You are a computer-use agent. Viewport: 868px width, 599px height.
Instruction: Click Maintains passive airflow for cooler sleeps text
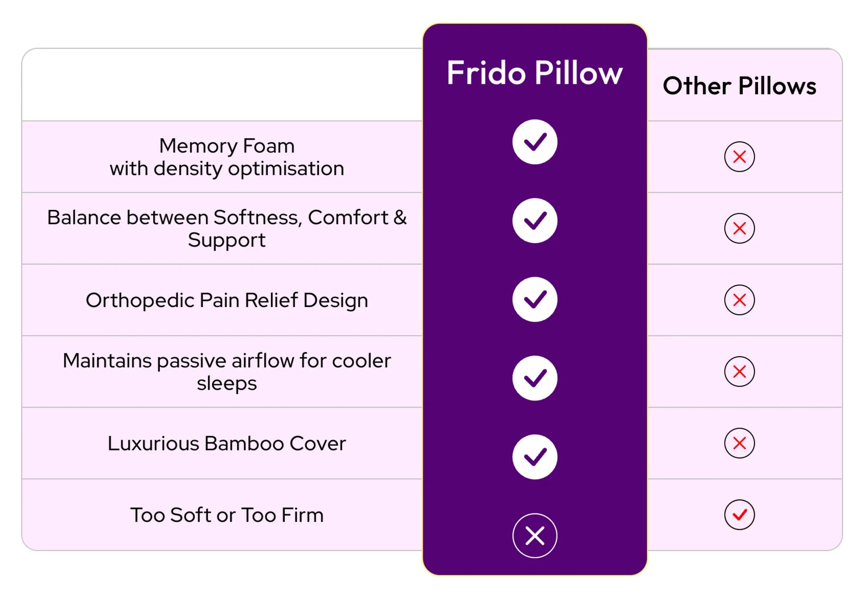[227, 372]
